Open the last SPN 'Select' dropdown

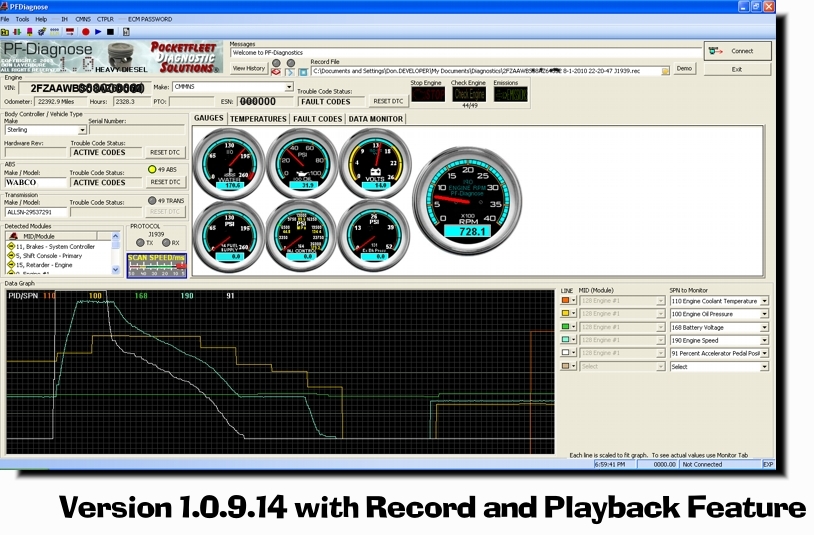(x=764, y=367)
